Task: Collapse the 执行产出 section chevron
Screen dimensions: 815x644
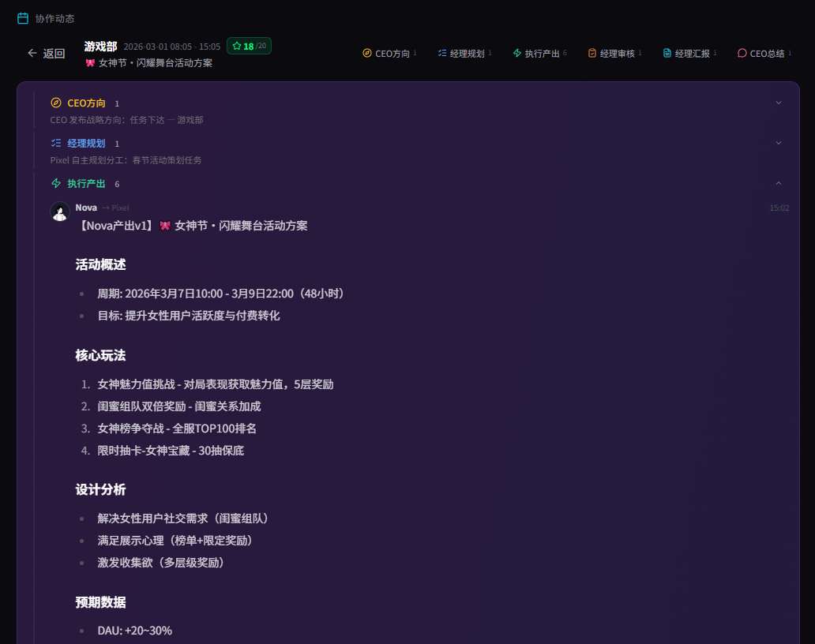Action: (x=778, y=183)
